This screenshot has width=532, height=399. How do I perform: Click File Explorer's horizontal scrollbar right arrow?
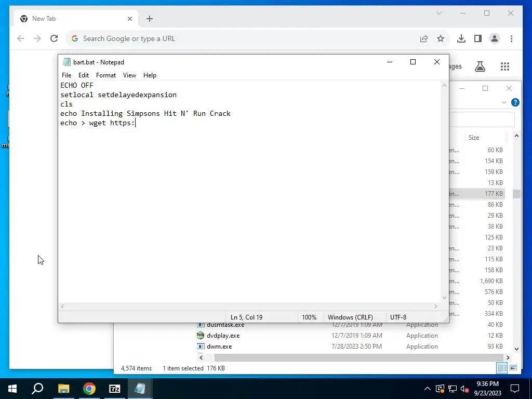click(508, 357)
